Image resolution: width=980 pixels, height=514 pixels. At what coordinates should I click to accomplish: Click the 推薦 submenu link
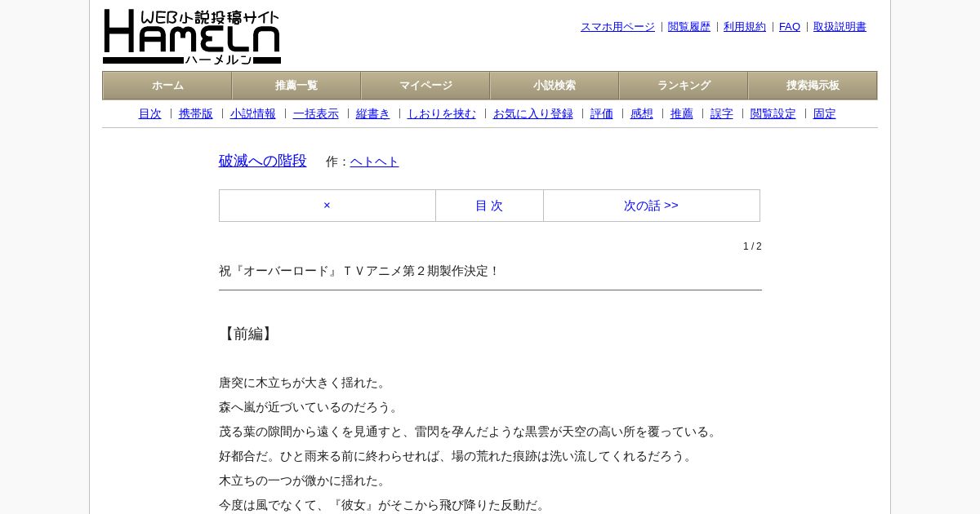tap(682, 114)
